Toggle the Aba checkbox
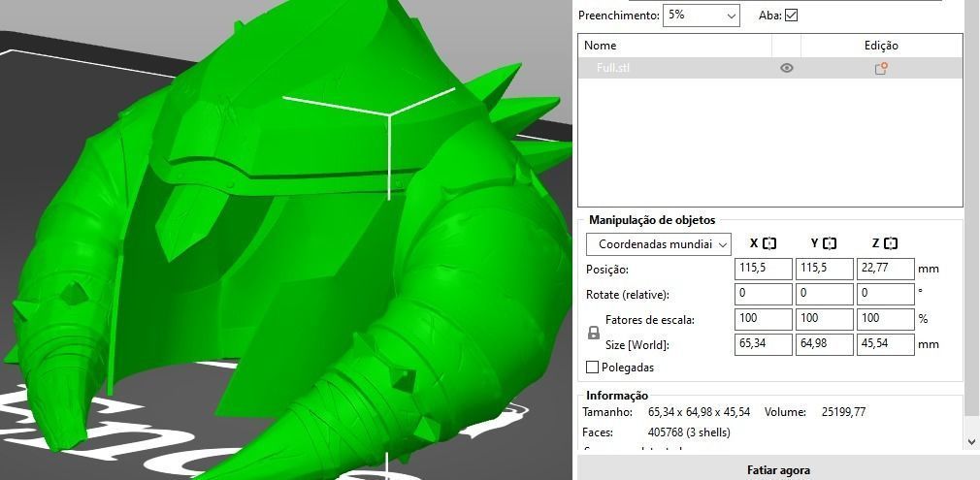Image resolution: width=980 pixels, height=480 pixels. coord(791,15)
